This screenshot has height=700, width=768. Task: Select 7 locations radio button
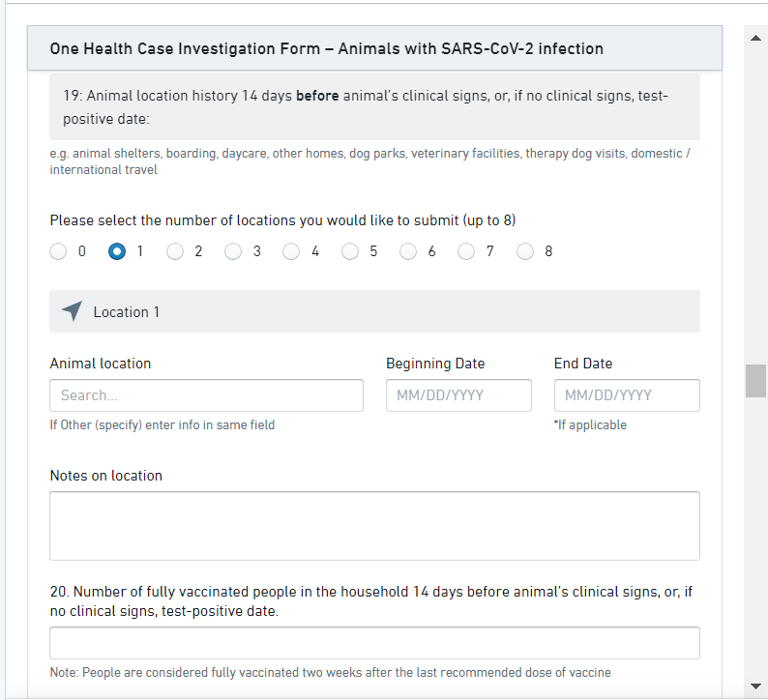pos(466,251)
